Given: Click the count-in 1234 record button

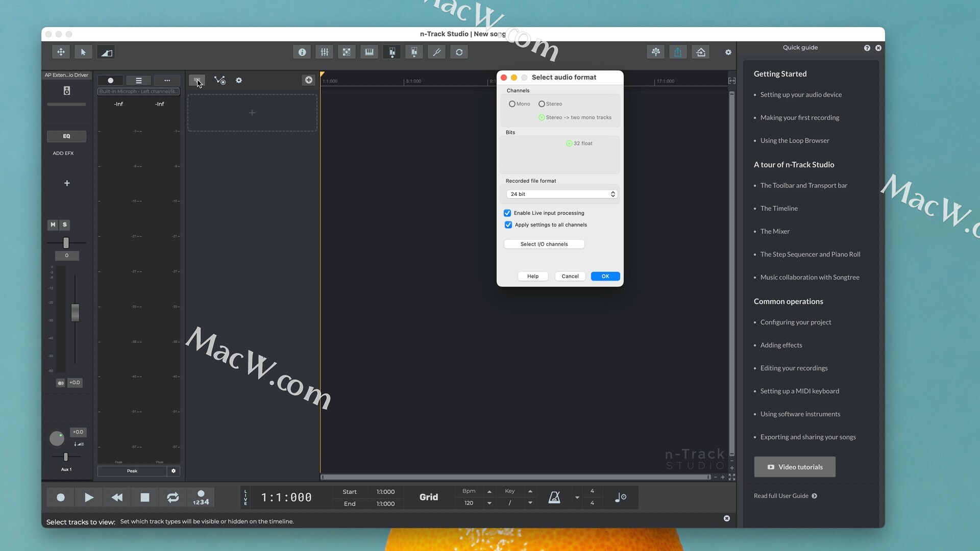Looking at the screenshot, I should (201, 497).
